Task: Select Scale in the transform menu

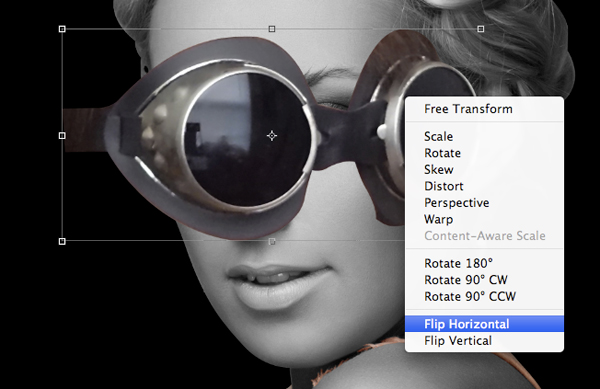Action: point(484,137)
